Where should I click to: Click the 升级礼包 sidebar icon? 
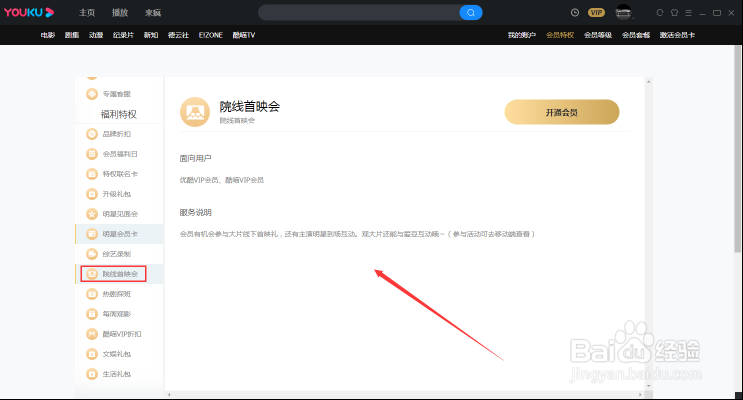click(92, 194)
